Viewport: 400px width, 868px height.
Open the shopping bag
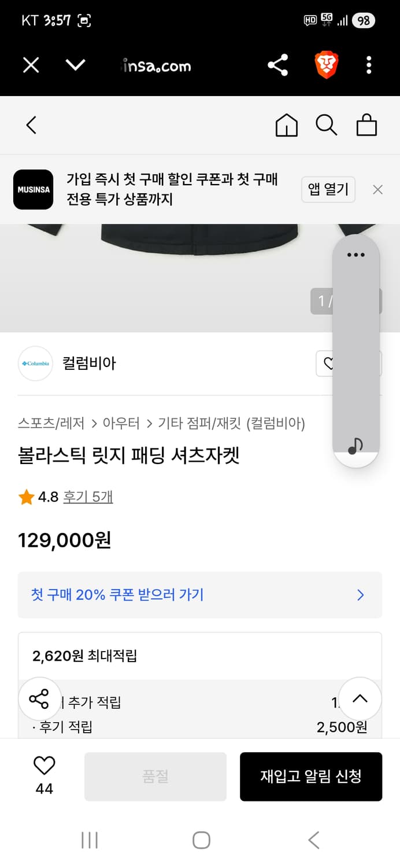point(366,125)
